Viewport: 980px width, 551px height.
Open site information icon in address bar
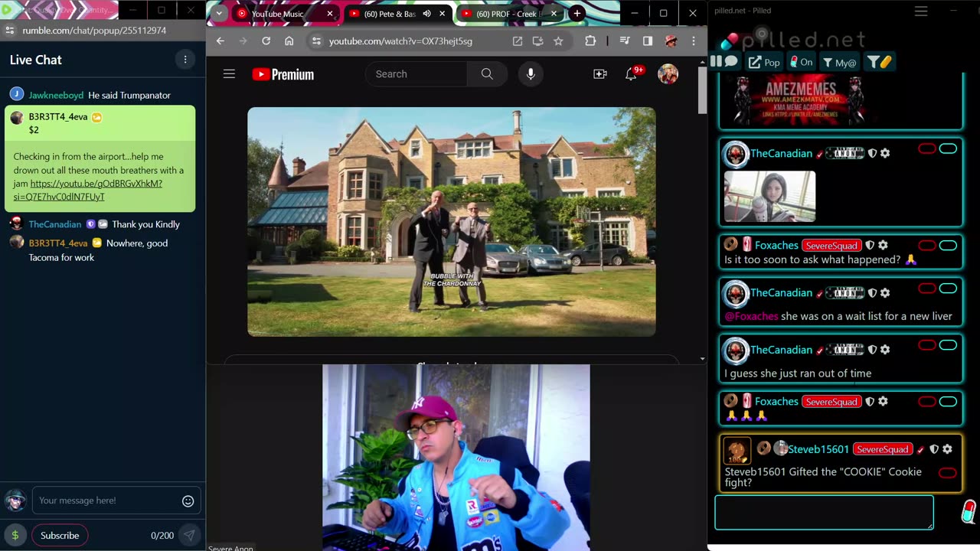[x=316, y=41]
